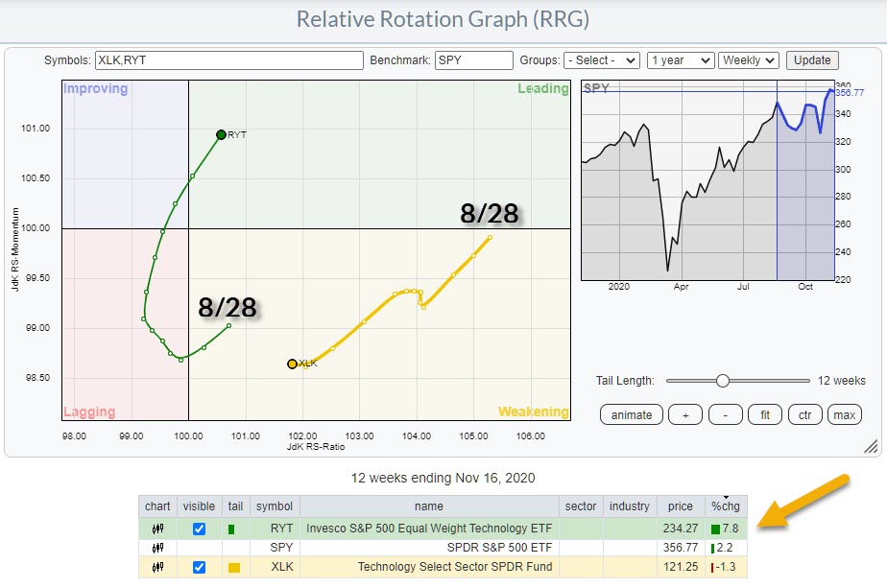
Task: Uncheck the visible checkbox for XLK
Action: [x=199, y=568]
